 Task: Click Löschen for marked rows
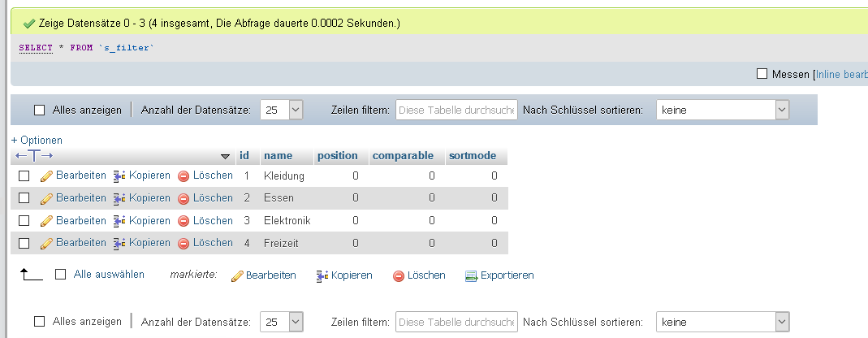[x=426, y=275]
